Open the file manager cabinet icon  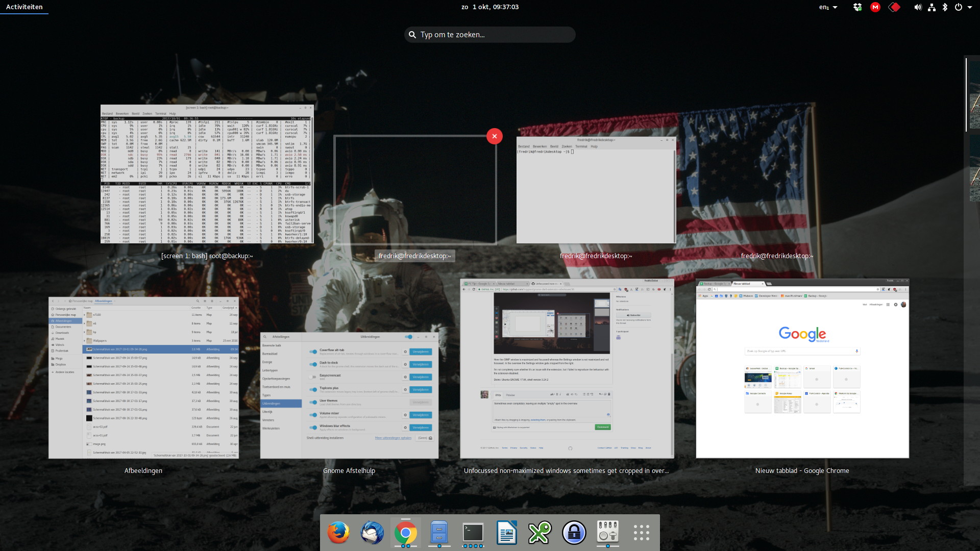tap(439, 533)
